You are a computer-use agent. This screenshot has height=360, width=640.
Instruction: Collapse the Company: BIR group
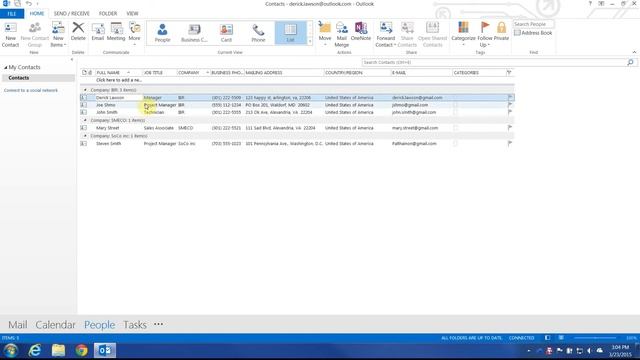pyautogui.click(x=85, y=90)
